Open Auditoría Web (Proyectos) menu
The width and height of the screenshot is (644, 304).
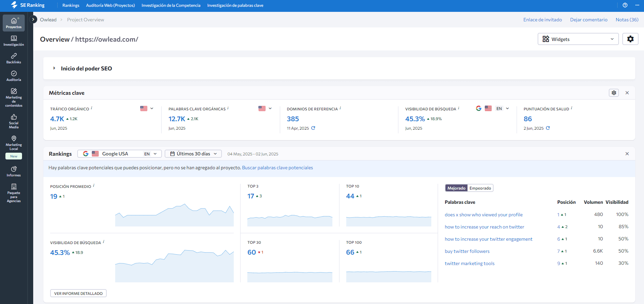point(110,5)
